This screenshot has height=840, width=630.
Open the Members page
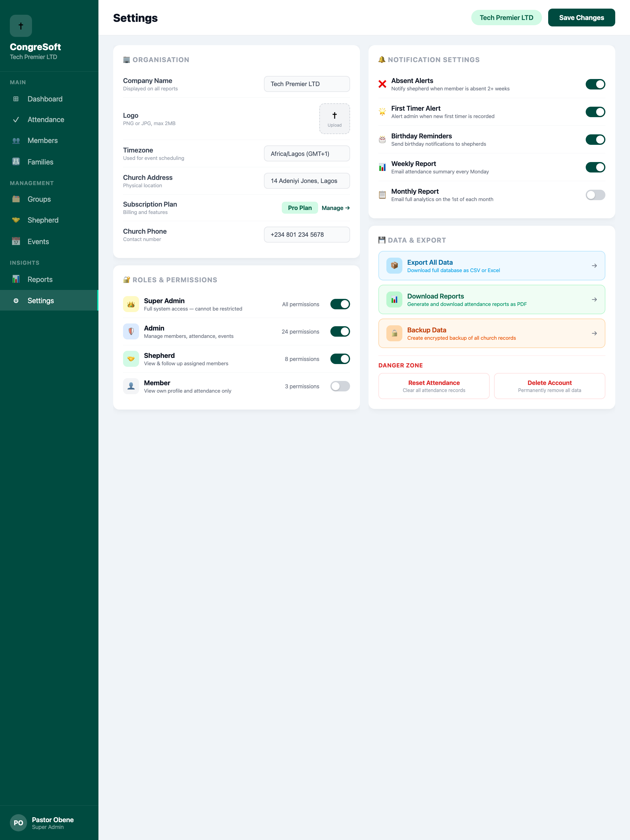[x=49, y=141]
